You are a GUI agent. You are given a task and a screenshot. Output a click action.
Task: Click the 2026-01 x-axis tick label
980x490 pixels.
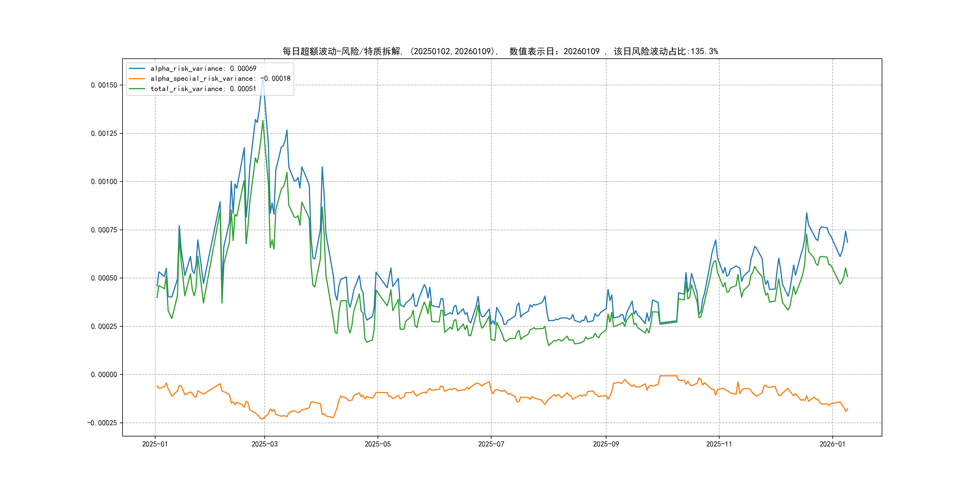[x=832, y=444]
